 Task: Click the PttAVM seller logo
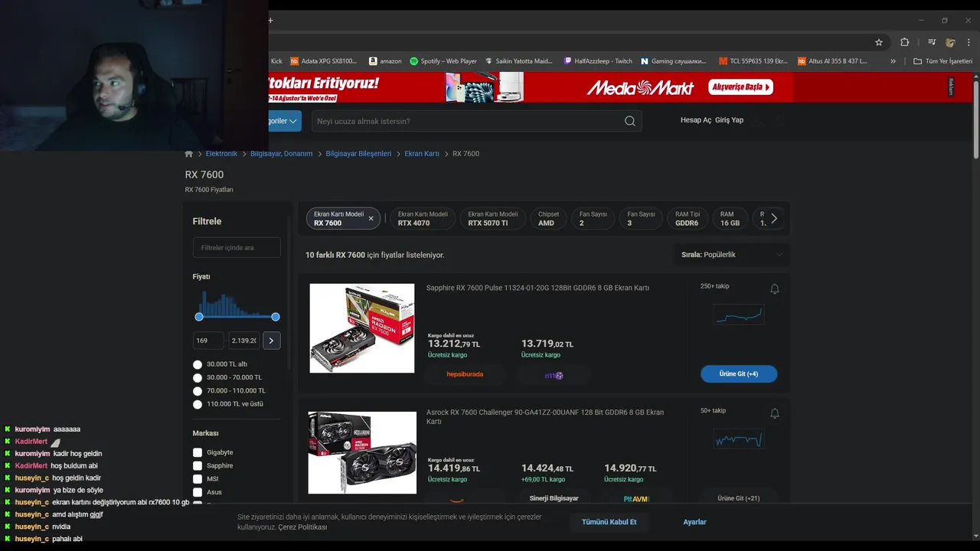click(x=636, y=498)
